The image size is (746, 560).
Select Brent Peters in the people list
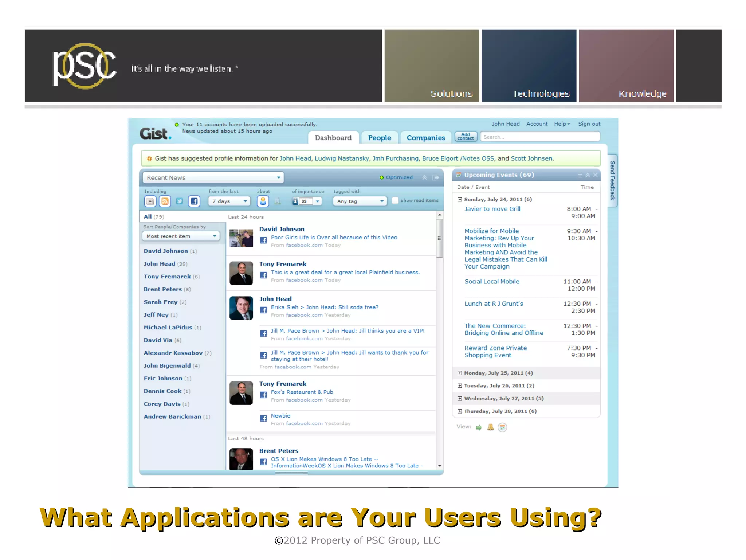click(x=162, y=289)
